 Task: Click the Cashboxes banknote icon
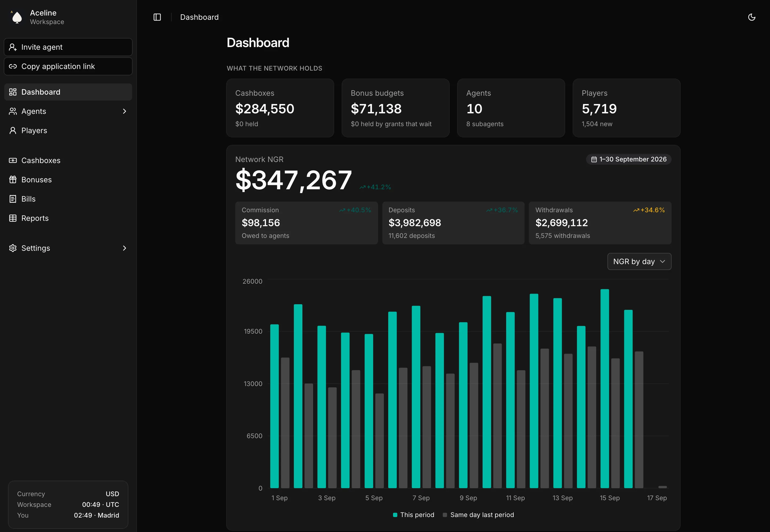click(13, 160)
